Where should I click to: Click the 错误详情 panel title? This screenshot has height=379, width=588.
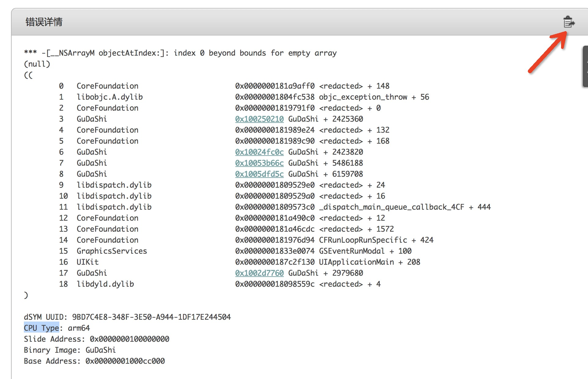tap(44, 22)
